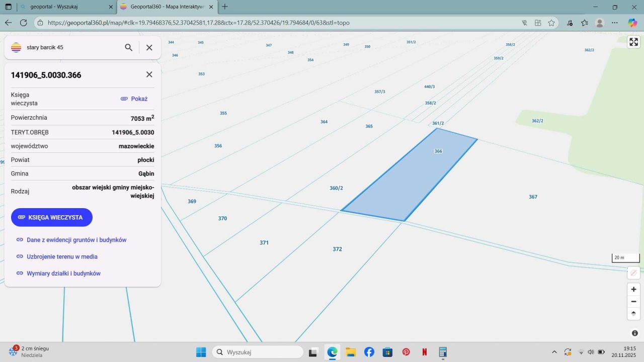Reset map north with the compass button

coord(633,314)
